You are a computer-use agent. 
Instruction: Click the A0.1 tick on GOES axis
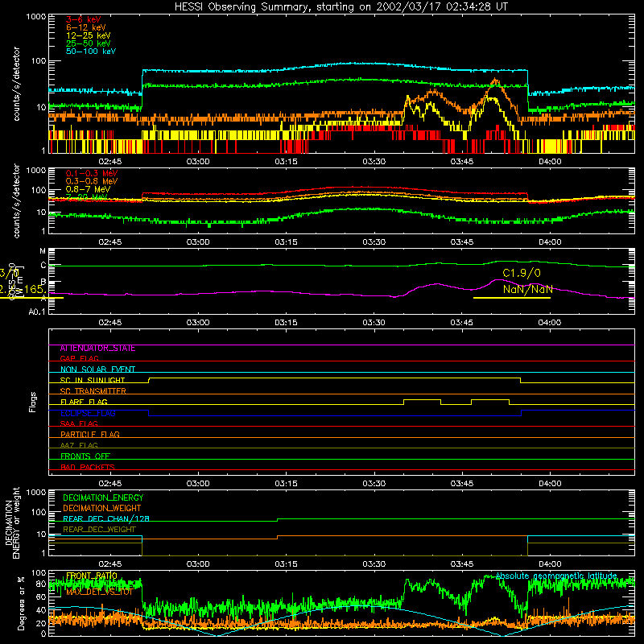tap(37, 312)
